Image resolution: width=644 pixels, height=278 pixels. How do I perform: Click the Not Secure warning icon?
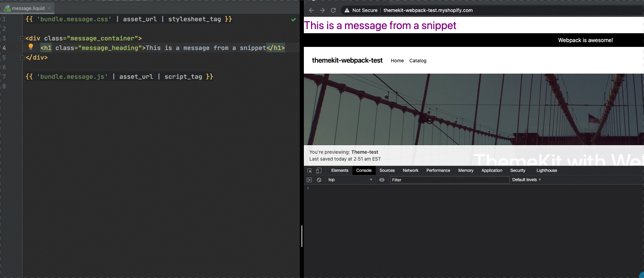[x=347, y=10]
